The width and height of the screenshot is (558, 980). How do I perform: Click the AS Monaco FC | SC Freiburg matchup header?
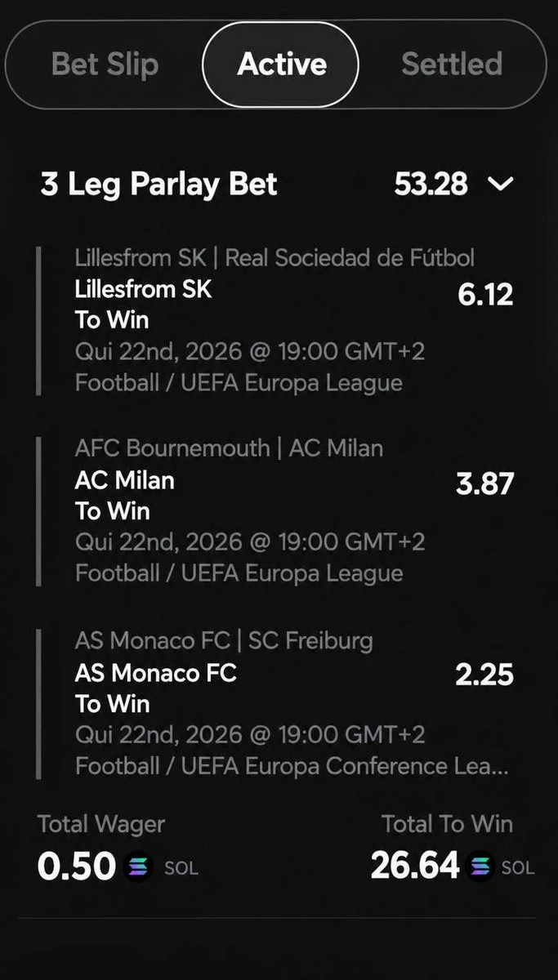(224, 640)
